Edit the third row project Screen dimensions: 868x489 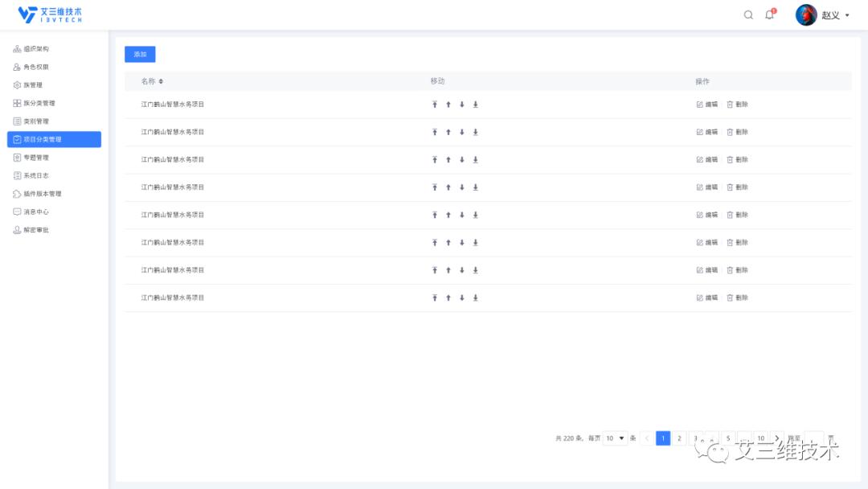pyautogui.click(x=707, y=159)
